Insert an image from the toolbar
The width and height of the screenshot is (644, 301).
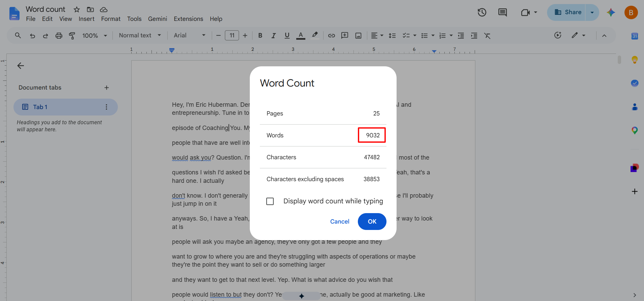359,35
